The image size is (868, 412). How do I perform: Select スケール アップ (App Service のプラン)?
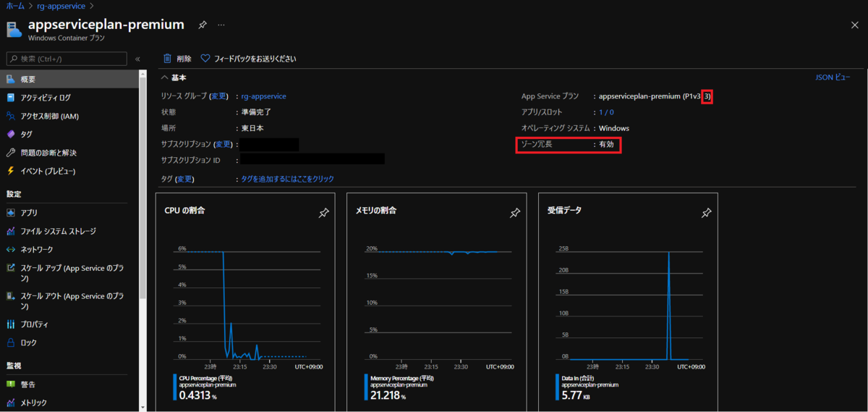pyautogui.click(x=69, y=273)
